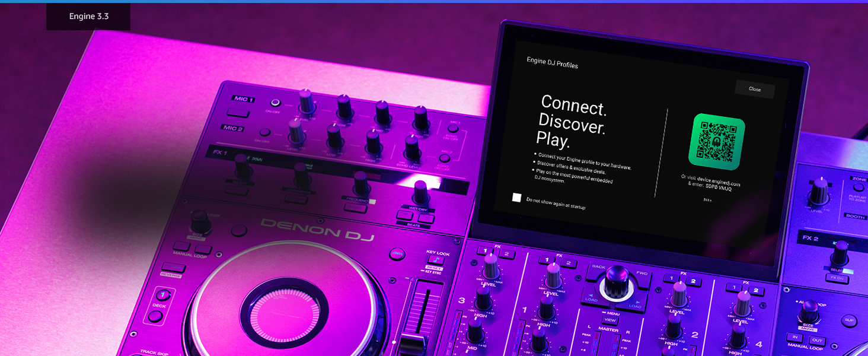This screenshot has width=868, height=356.
Task: Activate FX 2 on mixer channel 4
Action: tap(757, 291)
